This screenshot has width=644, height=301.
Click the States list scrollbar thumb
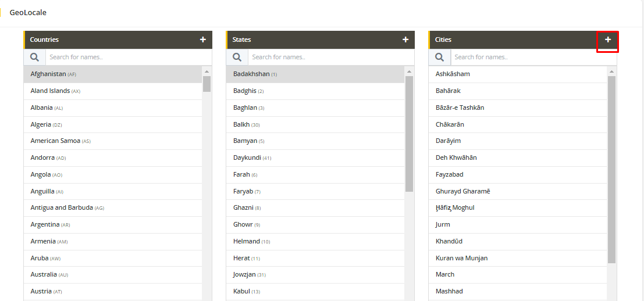[x=409, y=134]
